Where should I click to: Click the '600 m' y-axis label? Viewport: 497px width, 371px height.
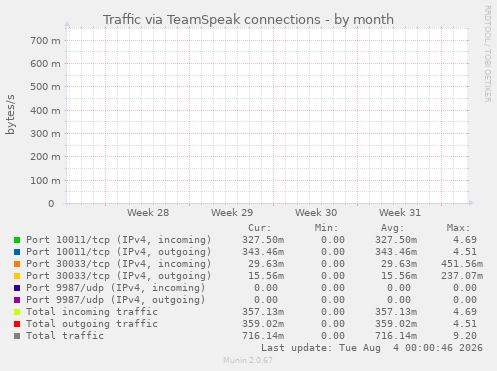point(46,64)
